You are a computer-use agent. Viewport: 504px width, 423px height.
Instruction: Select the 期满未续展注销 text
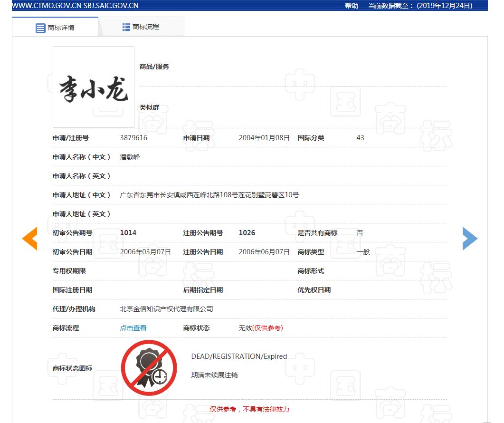coord(214,375)
